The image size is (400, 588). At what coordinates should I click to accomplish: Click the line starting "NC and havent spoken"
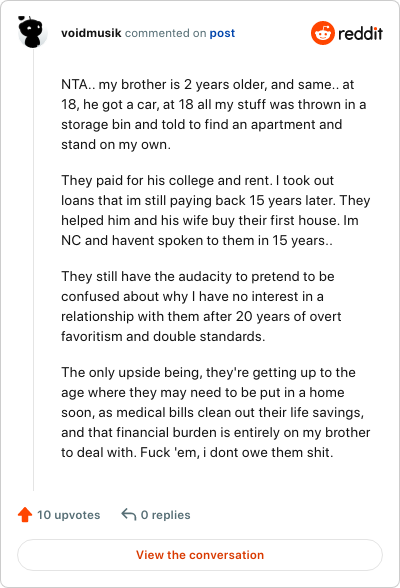pyautogui.click(x=197, y=240)
